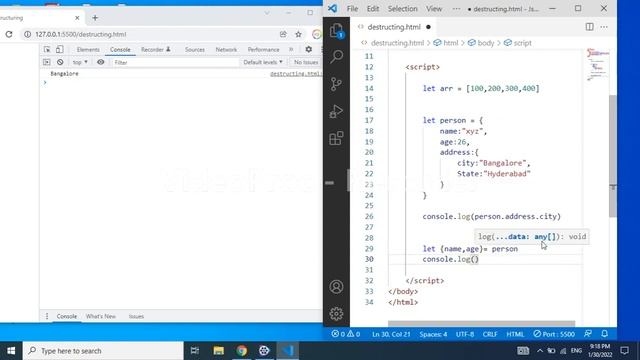Open the VS Code Explorer view
Screen dimensions: 640x360
click(x=336, y=31)
